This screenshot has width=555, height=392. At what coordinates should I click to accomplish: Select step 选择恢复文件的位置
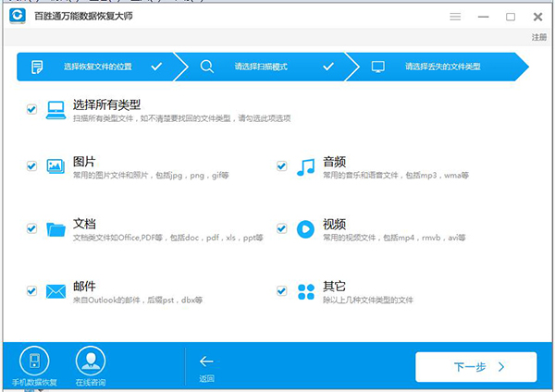coord(96,67)
